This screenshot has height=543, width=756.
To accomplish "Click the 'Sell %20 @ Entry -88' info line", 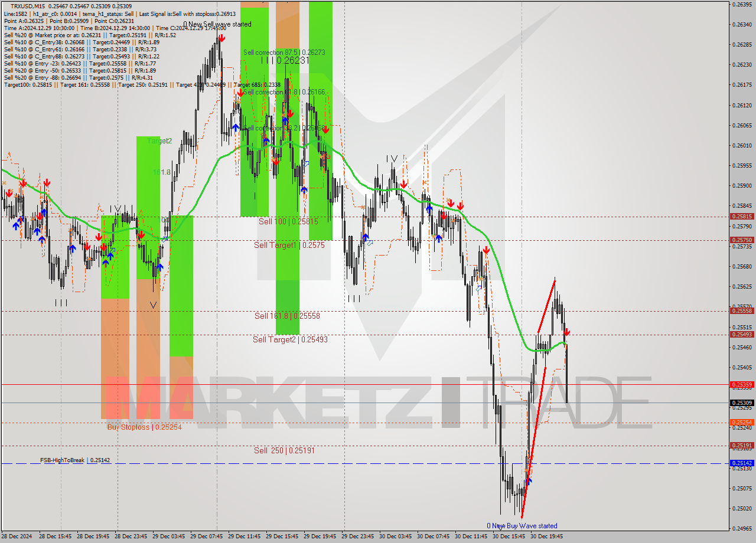I will point(79,78).
